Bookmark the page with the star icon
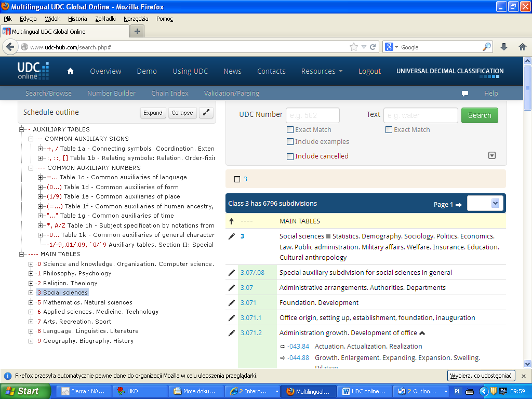The width and height of the screenshot is (532, 399). pos(353,47)
